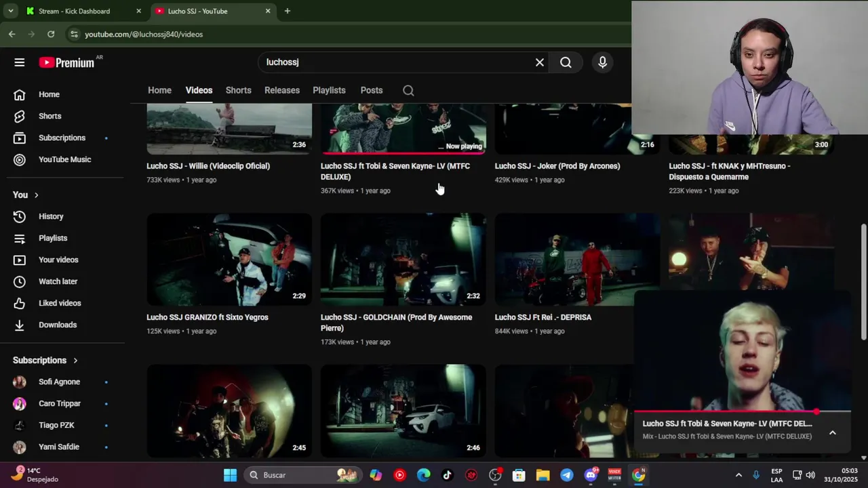
Task: Switch to the channel Shorts tab
Action: point(238,90)
